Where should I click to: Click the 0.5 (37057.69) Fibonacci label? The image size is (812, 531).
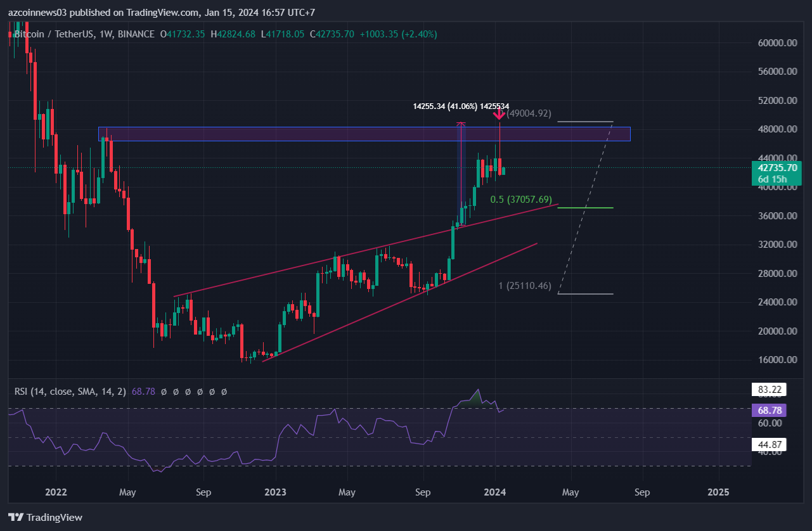(521, 199)
